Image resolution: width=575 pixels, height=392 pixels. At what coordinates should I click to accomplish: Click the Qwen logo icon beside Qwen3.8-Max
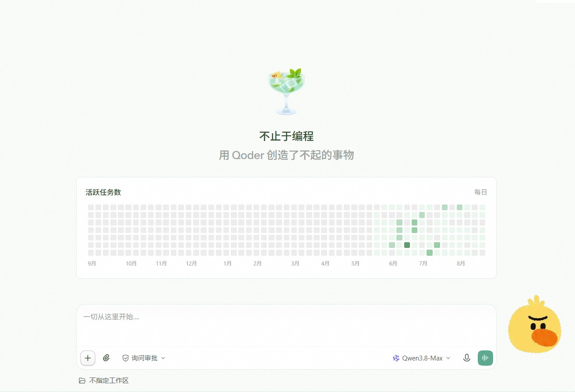[396, 358]
